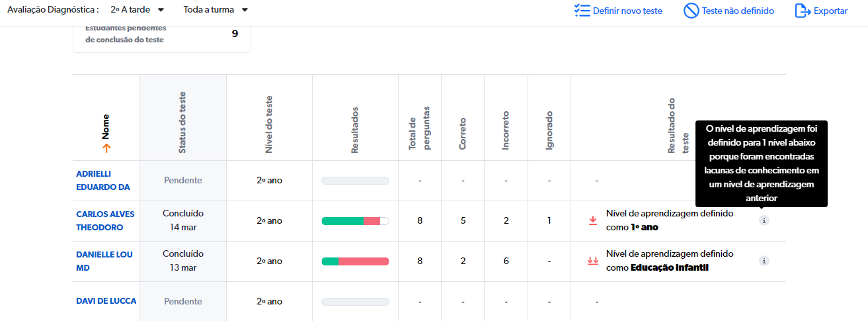
Task: Open student DANIELLE LOU MD
Action: point(104,261)
